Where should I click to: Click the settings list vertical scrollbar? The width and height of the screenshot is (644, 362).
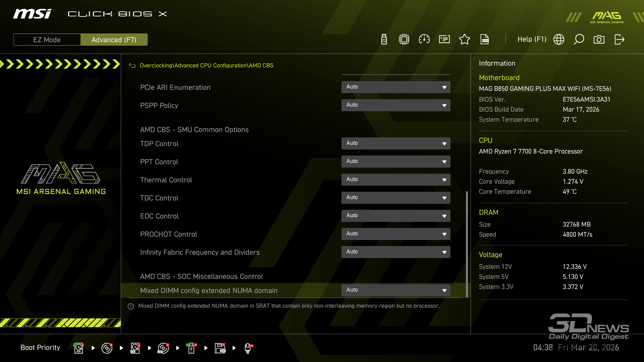pos(467,244)
